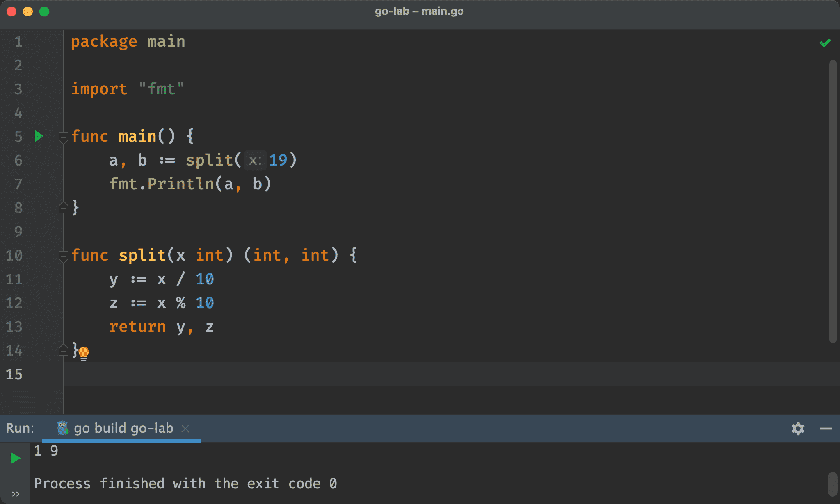Click the fold end marker on line 14

tap(63, 350)
